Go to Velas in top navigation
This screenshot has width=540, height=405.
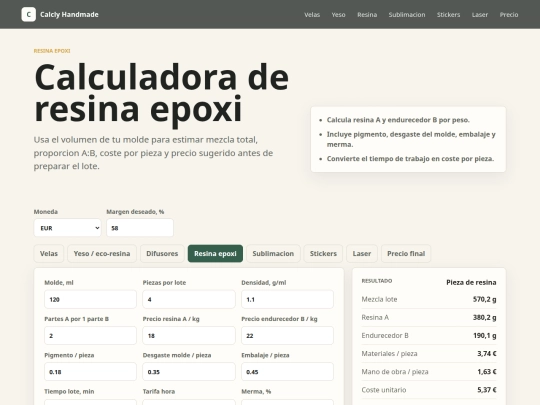pyautogui.click(x=312, y=15)
